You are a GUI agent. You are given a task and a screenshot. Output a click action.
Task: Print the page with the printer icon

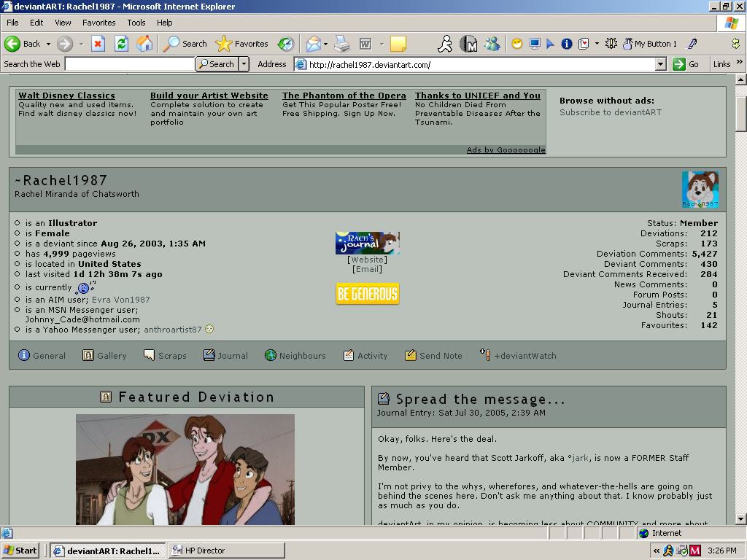click(342, 44)
